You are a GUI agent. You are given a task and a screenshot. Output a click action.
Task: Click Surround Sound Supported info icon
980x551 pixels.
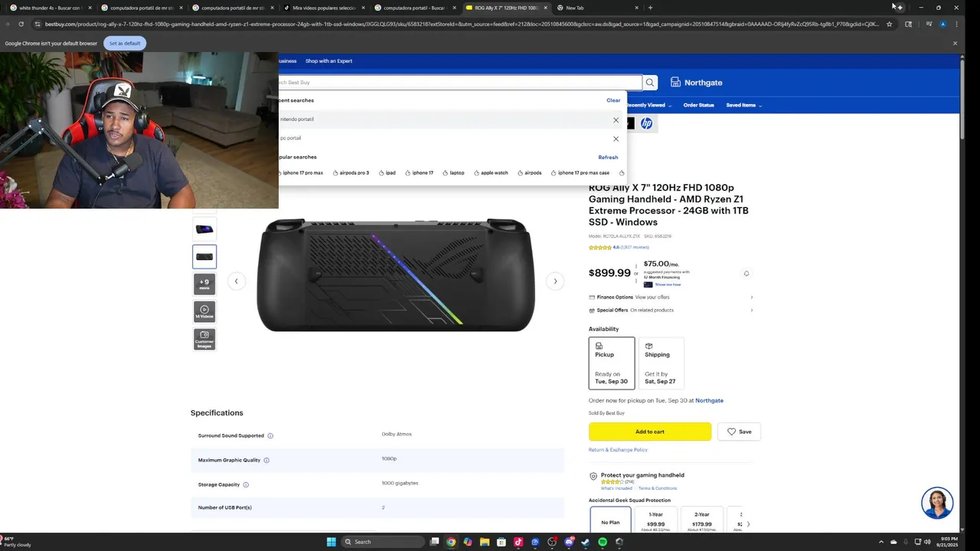point(270,435)
